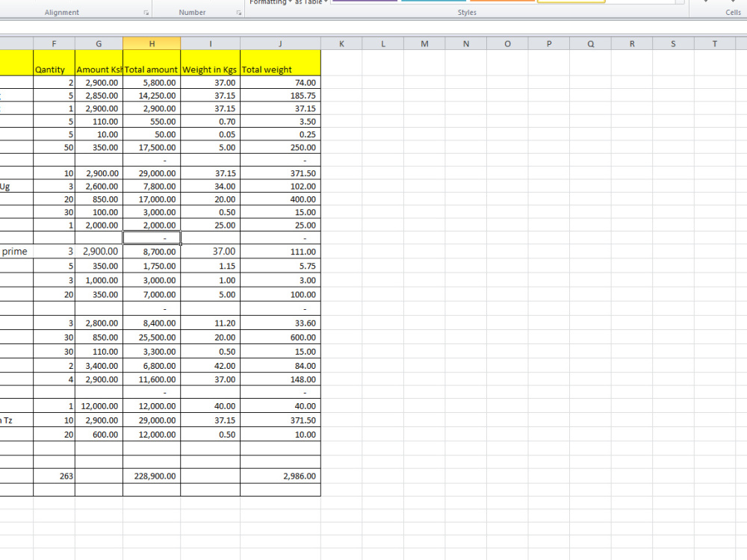This screenshot has width=747, height=560.
Task: Select the total amount cell 228,900.00
Action: [152, 476]
